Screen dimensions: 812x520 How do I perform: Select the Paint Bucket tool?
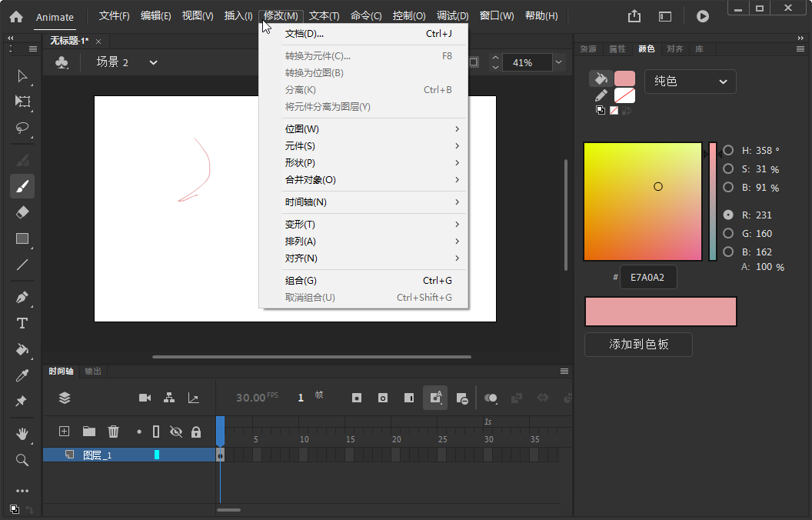[22, 350]
